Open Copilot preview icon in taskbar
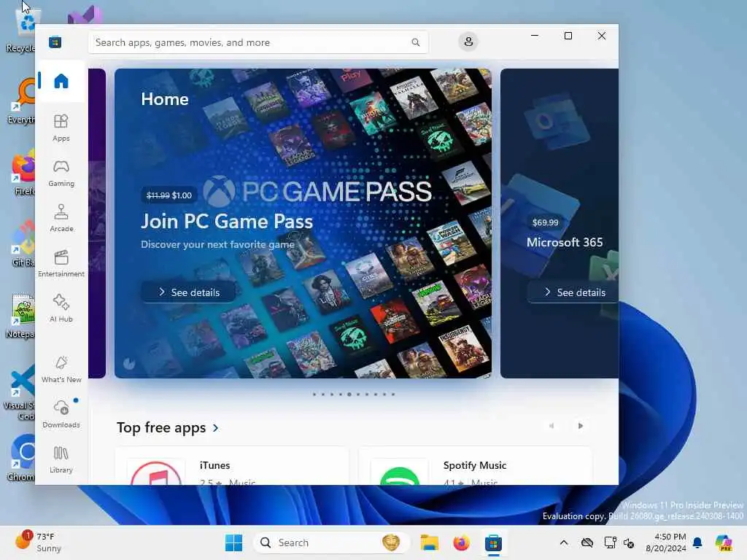747x560 pixels. [724, 542]
